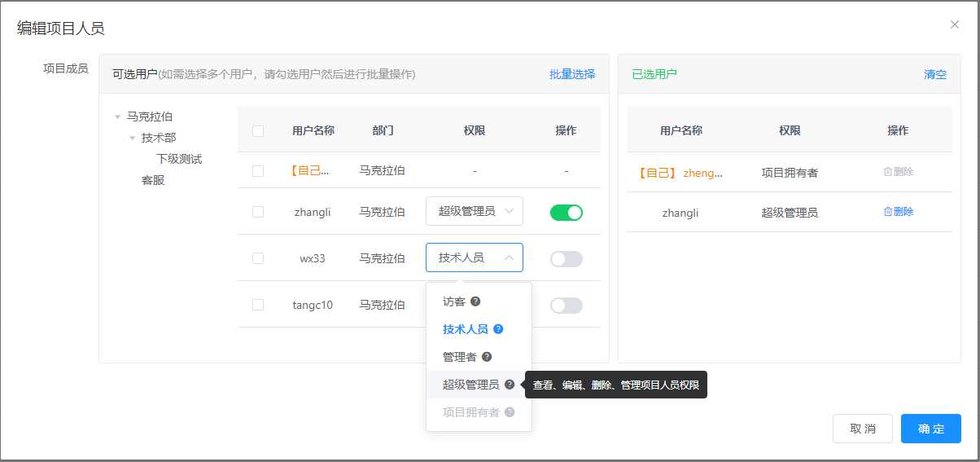This screenshot has width=980, height=462.
Task: Click the 删除 link in the 【自己】 zheng row
Action: 899,172
